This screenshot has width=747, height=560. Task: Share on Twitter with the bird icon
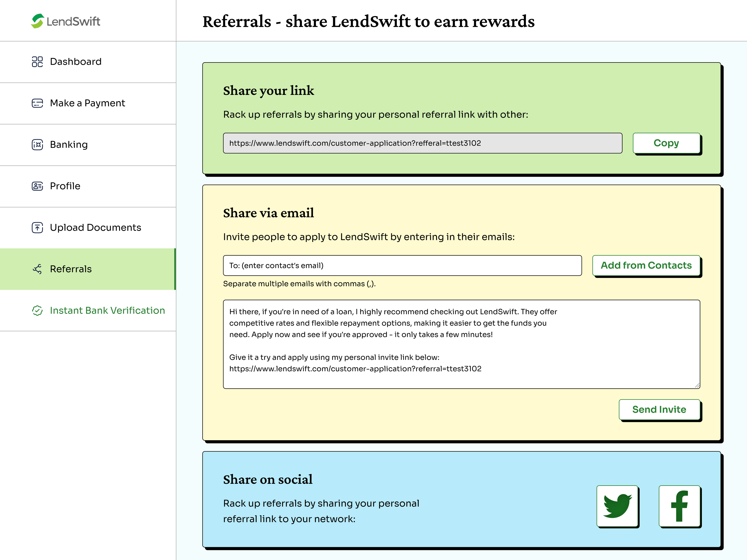(617, 506)
